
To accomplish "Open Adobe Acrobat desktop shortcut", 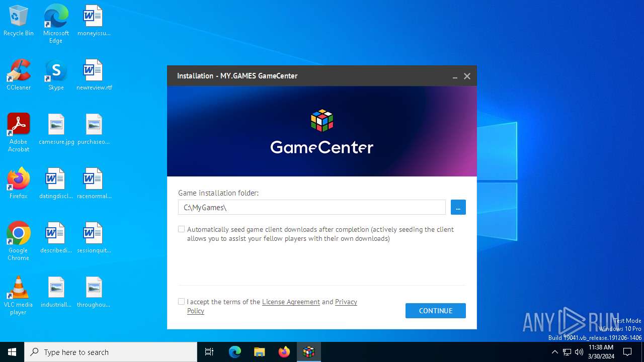I will click(x=19, y=133).
